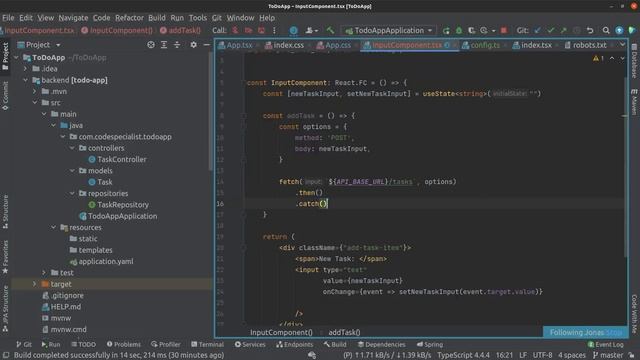
Task: Open the Endpoints tool window
Action: pos(294,344)
